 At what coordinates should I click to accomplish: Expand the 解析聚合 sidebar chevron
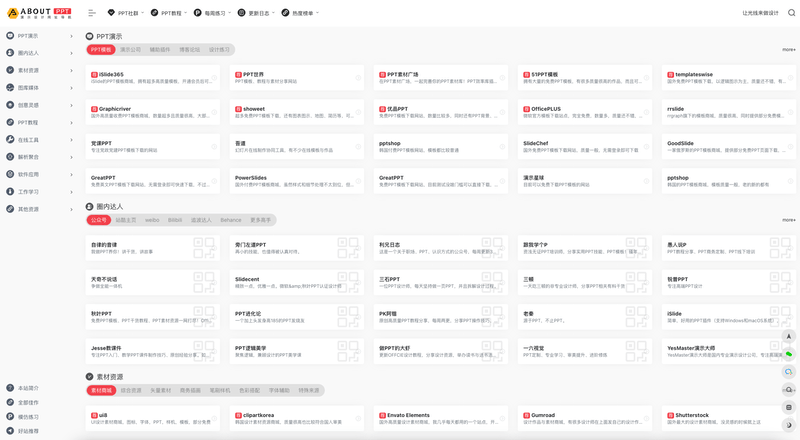tap(71, 157)
